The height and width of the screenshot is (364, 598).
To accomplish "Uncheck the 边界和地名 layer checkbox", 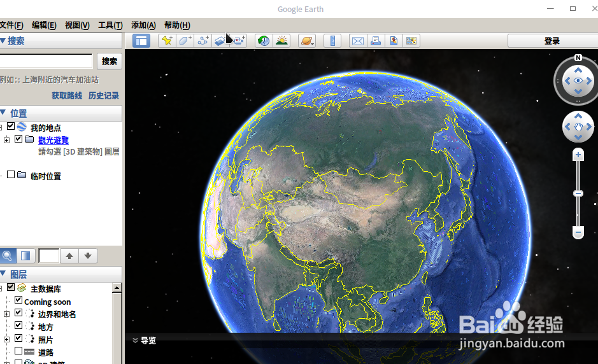I will click(x=18, y=313).
